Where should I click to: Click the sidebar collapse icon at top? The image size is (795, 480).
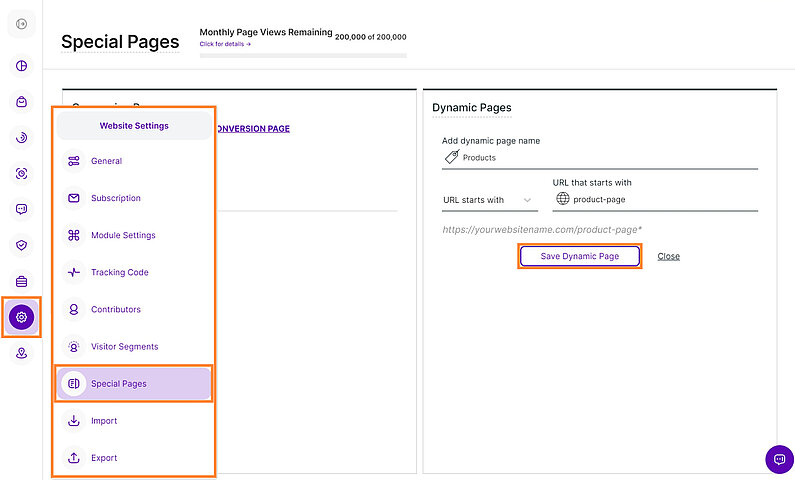21,24
